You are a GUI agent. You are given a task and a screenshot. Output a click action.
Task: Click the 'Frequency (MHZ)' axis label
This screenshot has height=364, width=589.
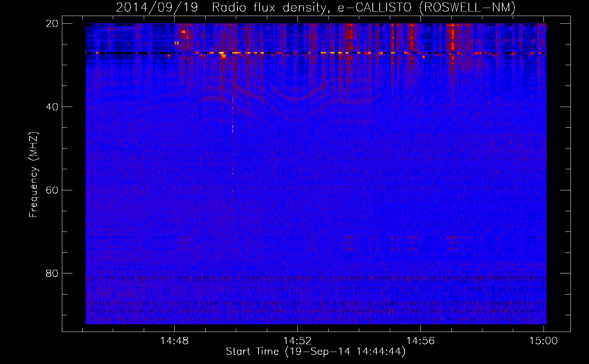pyautogui.click(x=33, y=175)
